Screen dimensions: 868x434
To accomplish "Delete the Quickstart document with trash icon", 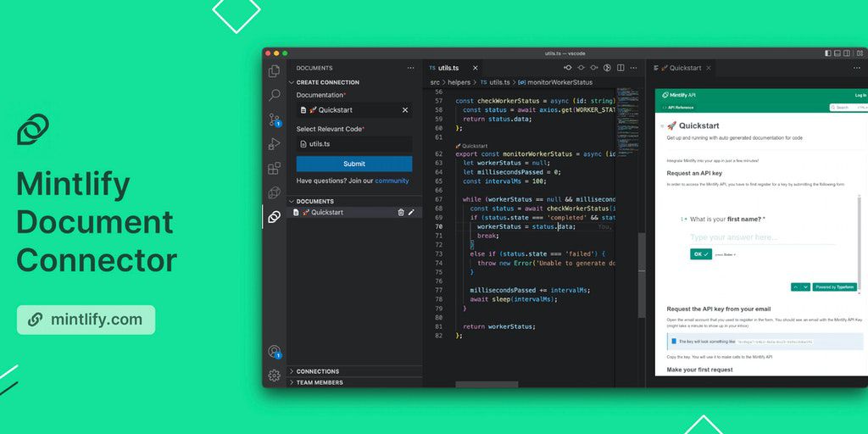I will pyautogui.click(x=401, y=213).
